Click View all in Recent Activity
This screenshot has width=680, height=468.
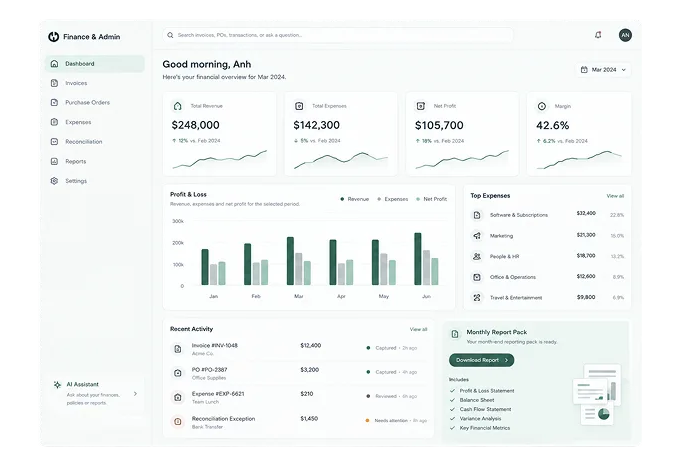(x=418, y=330)
